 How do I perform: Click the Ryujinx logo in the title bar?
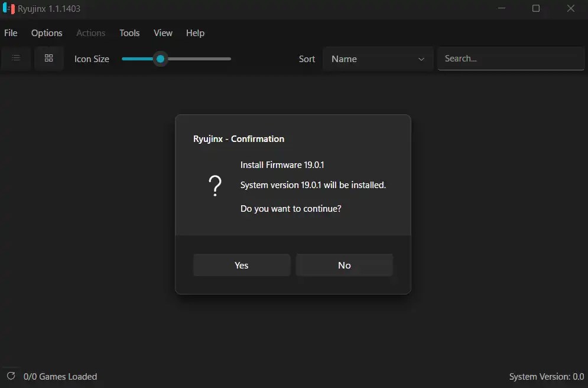coord(8,8)
